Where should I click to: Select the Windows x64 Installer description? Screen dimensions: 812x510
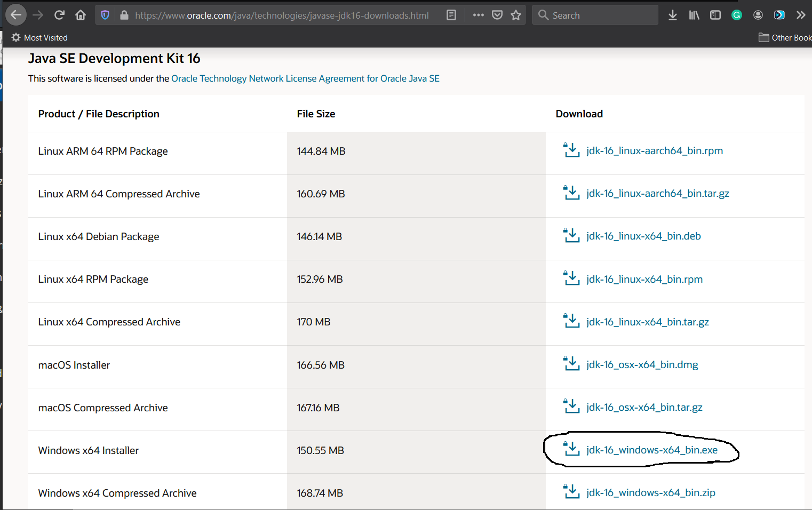89,450
